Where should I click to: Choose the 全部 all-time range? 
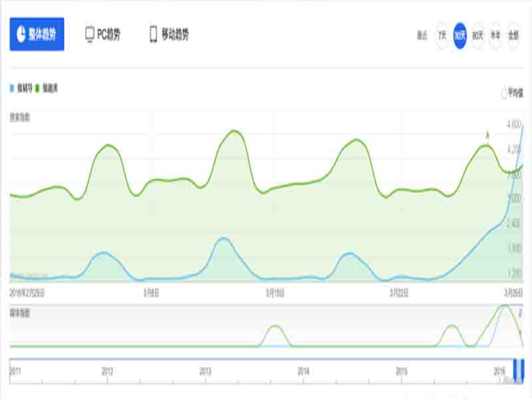click(513, 35)
